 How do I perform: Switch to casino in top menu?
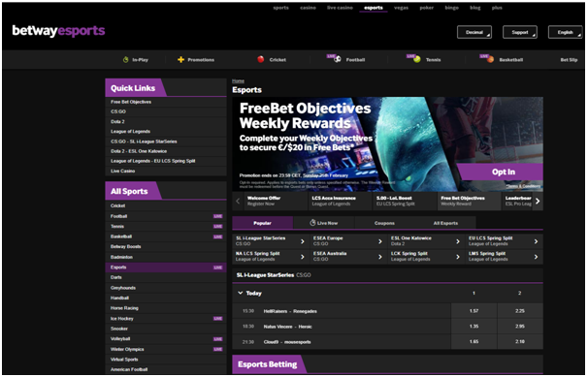pos(308,8)
